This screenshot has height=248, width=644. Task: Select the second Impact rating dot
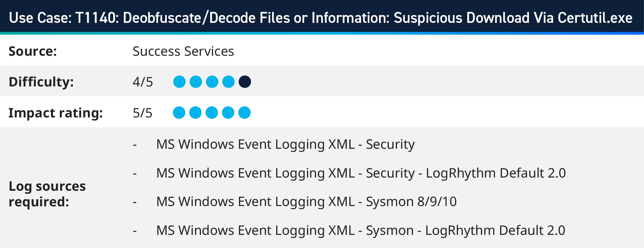pos(195,113)
